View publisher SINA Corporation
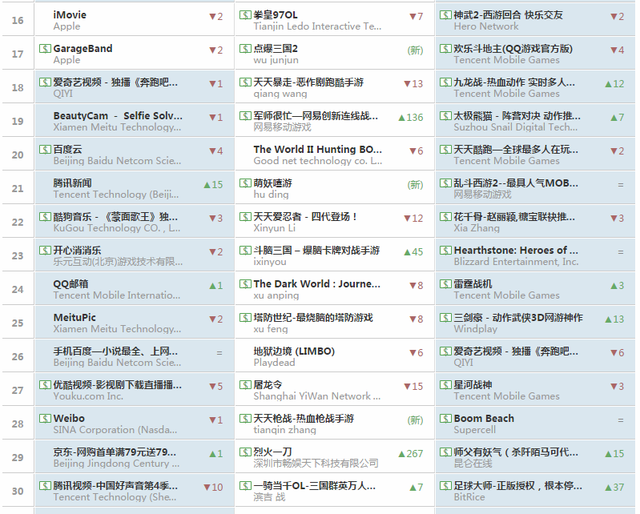Image resolution: width=640 pixels, height=514 pixels. [115, 430]
